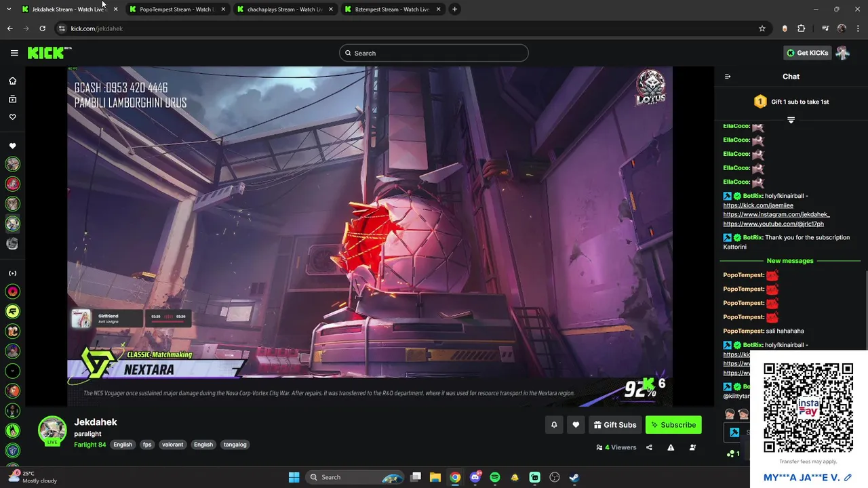Viewport: 868px width, 488px height.
Task: Collapse the chat panel arrow icon
Action: (728, 77)
